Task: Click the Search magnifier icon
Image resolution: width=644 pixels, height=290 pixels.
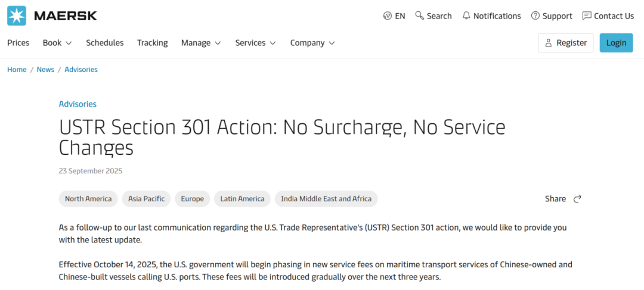Action: tap(420, 15)
